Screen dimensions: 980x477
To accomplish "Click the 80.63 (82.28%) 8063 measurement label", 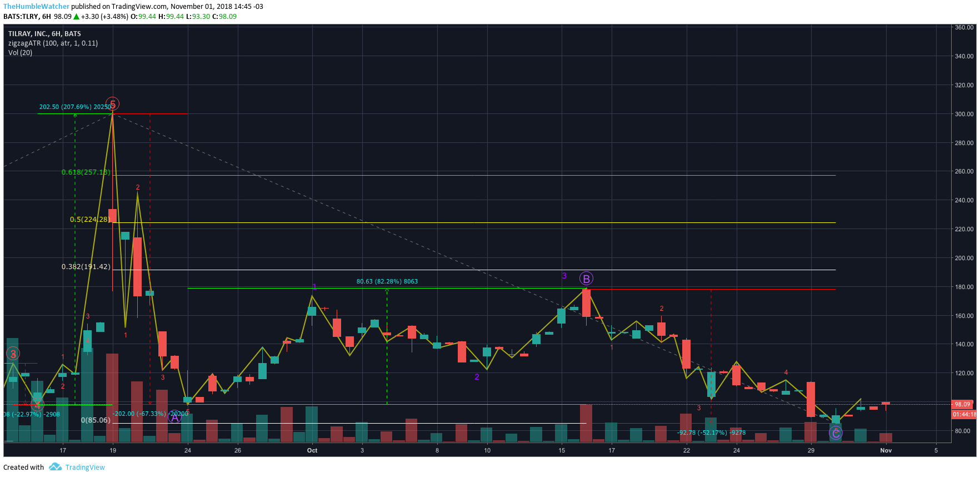I will 387,281.
